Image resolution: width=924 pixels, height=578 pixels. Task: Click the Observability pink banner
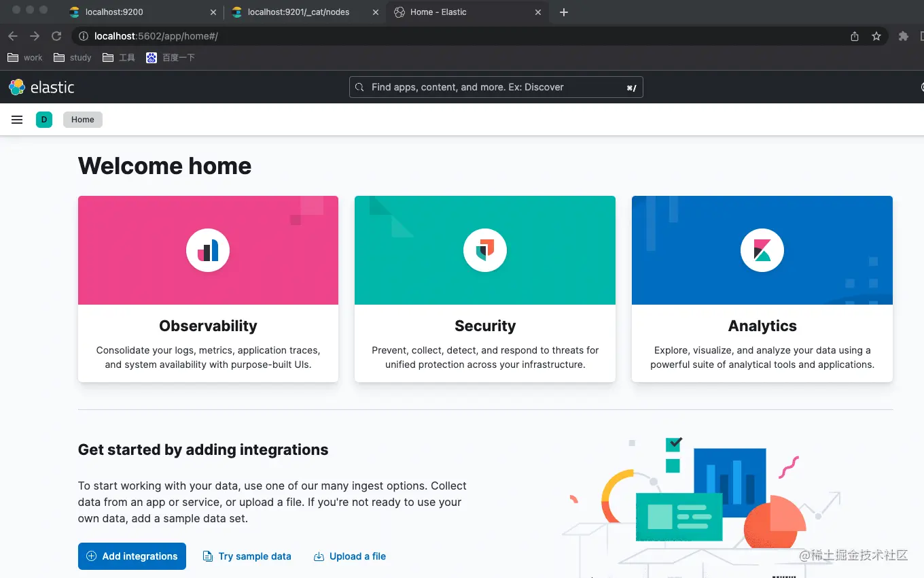(208, 250)
